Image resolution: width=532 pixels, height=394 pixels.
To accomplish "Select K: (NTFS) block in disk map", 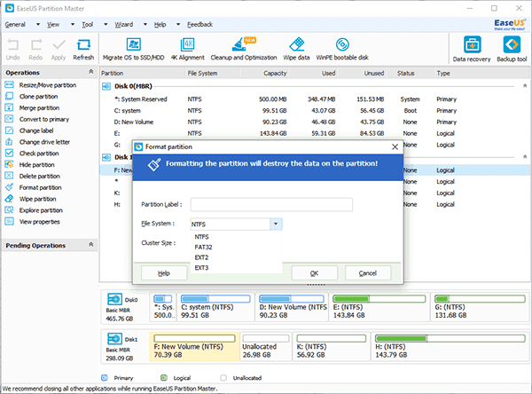I will pyautogui.click(x=331, y=347).
